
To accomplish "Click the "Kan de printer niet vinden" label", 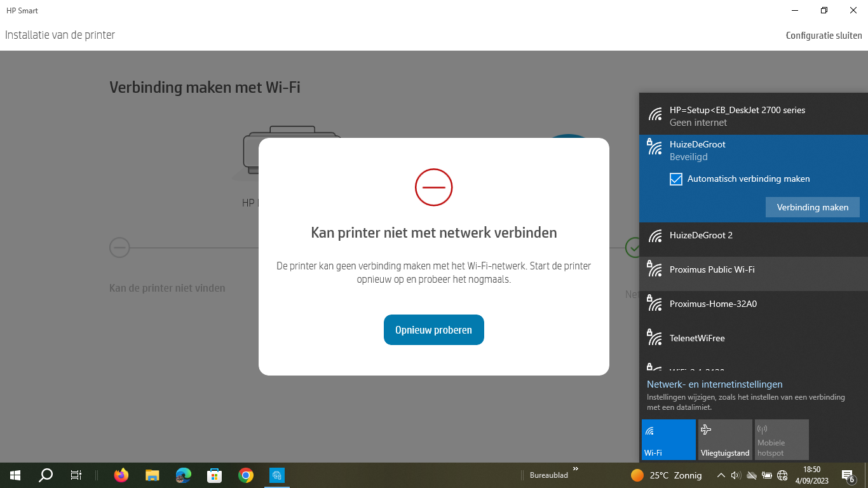I will pyautogui.click(x=167, y=288).
